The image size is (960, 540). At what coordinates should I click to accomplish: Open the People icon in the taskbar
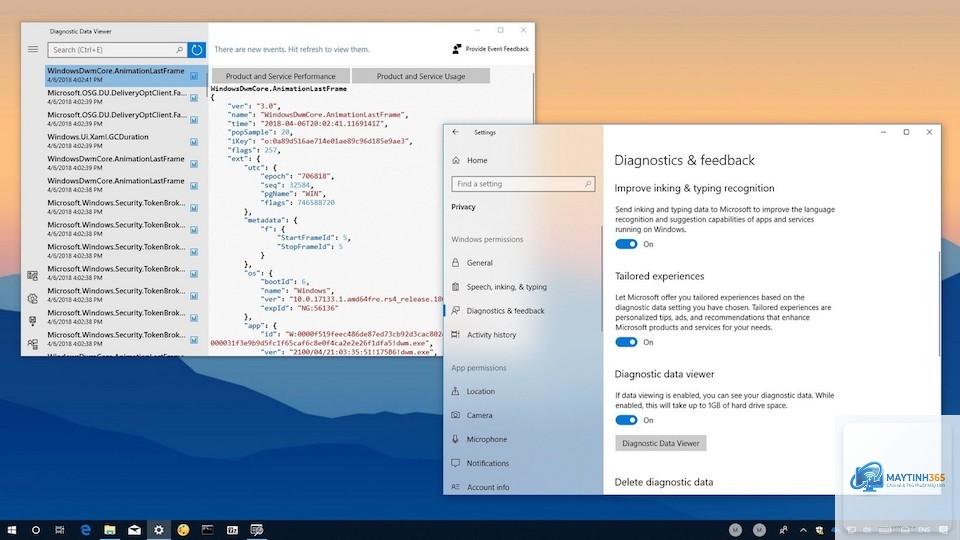[783, 530]
